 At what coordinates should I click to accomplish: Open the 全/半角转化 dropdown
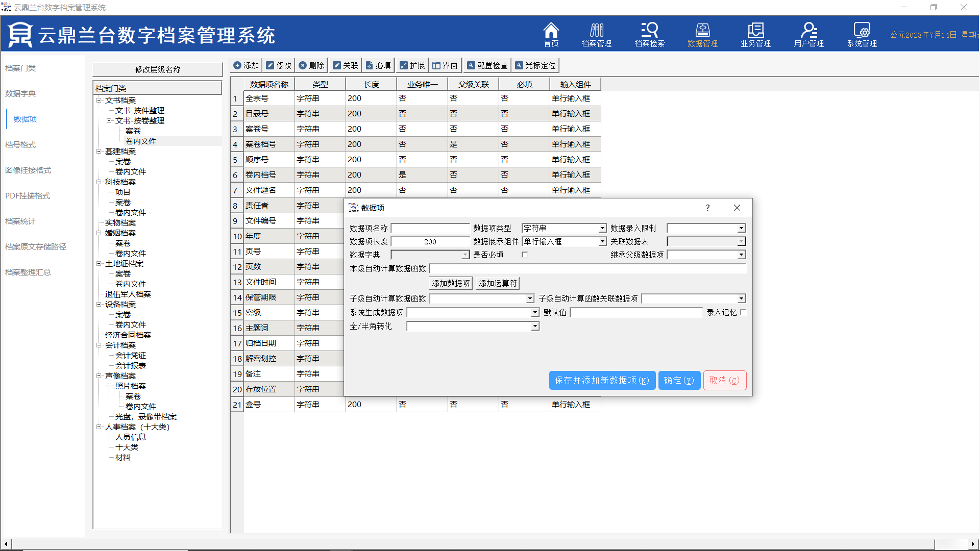(x=535, y=326)
